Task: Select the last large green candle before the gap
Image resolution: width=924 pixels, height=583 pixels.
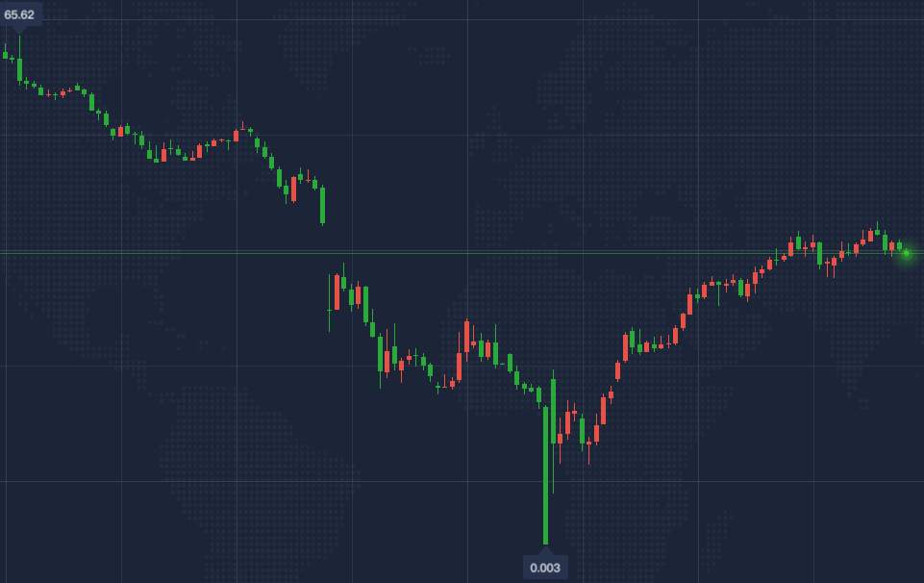Action: point(322,205)
